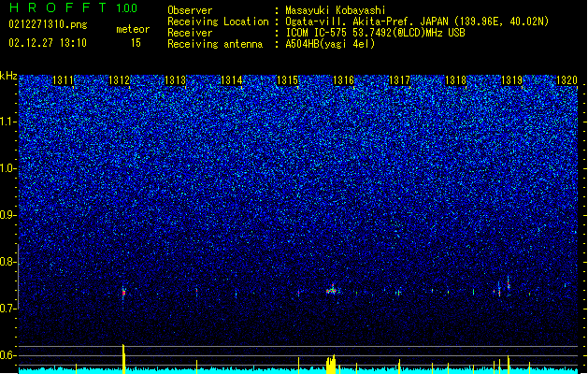Click the 1312 time marker

tap(119, 80)
